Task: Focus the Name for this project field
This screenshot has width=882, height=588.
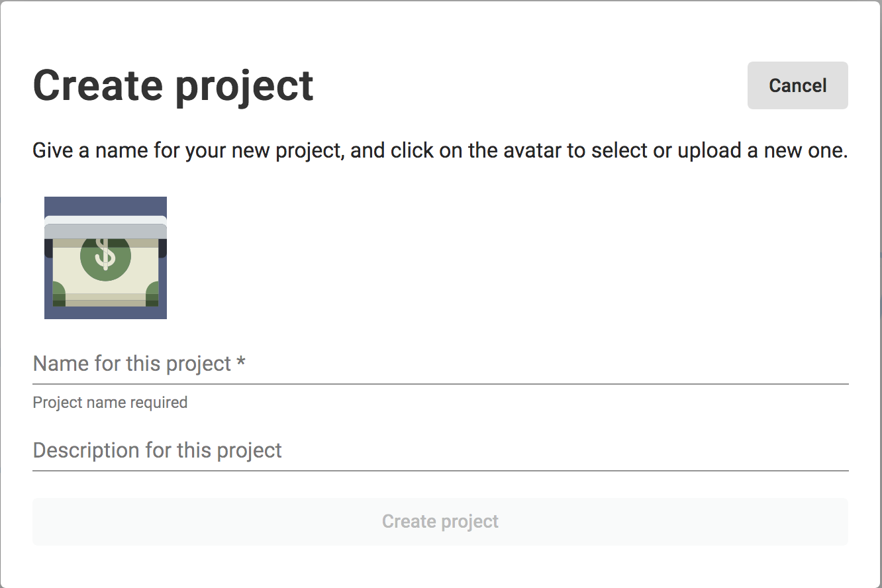Action: (x=440, y=364)
